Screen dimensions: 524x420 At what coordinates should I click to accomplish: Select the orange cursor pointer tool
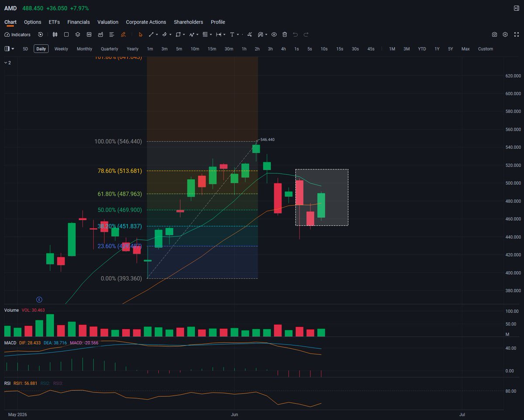[x=141, y=34]
